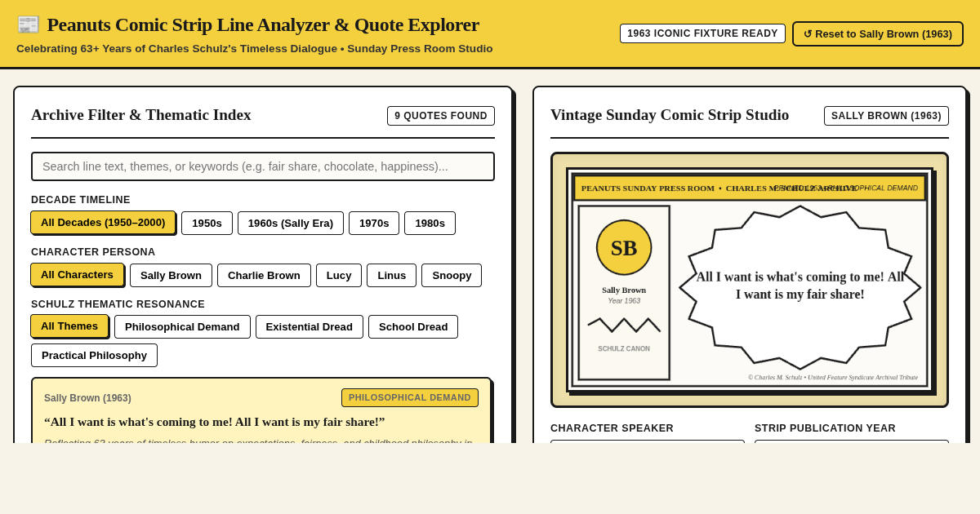The image size is (980, 514).
Task: Click the Character Persona label
Action: pos(93,252)
